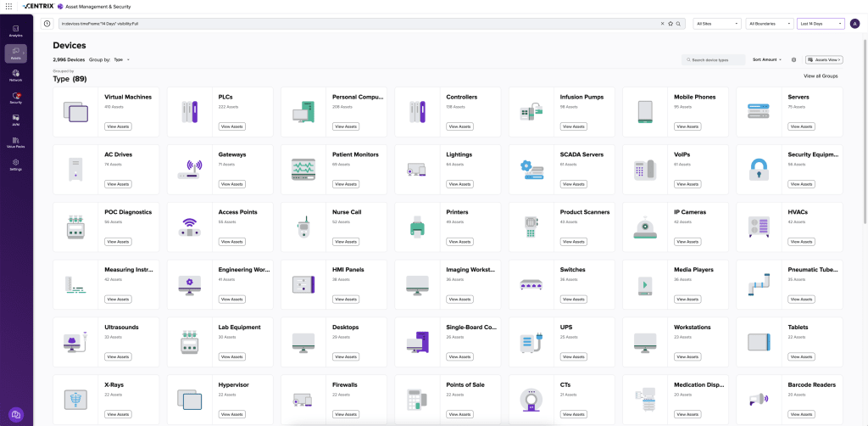Save the query with the star icon
The width and height of the screenshot is (868, 426).
coord(670,24)
